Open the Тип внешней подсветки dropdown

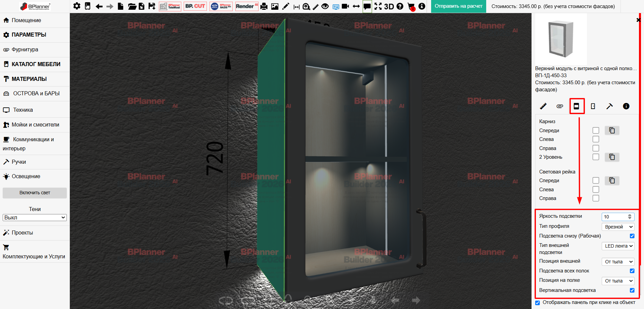[x=618, y=246]
